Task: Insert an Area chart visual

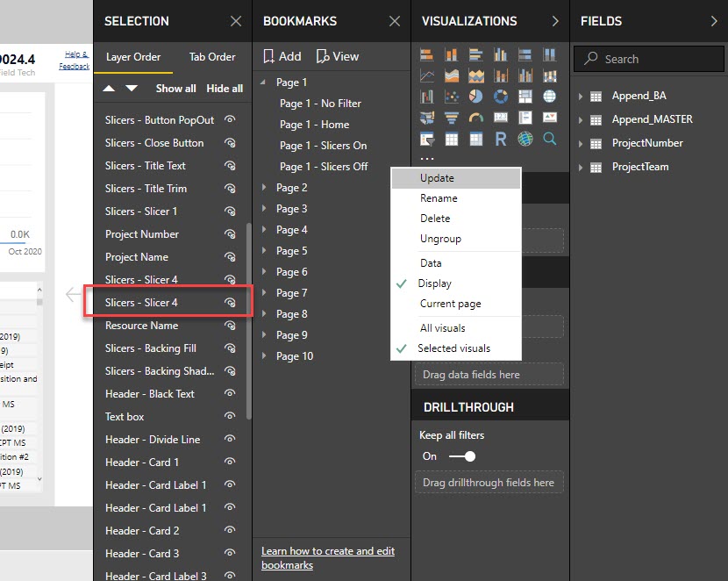Action: (x=452, y=75)
